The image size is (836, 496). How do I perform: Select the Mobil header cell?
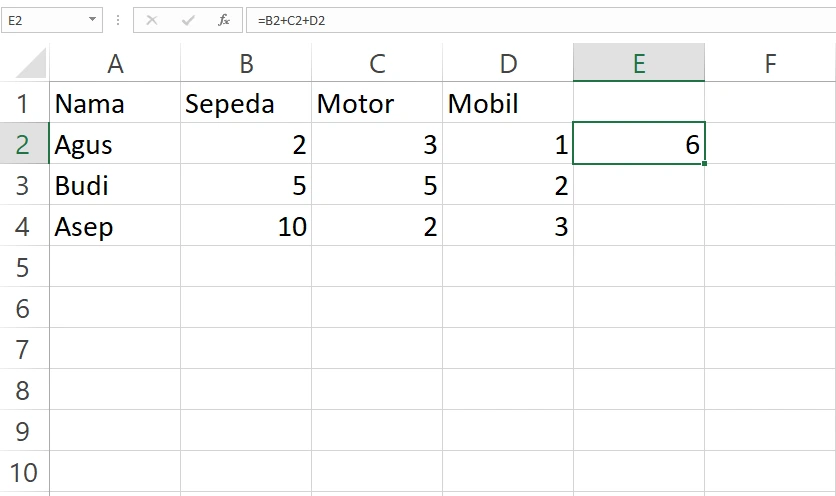(x=508, y=102)
